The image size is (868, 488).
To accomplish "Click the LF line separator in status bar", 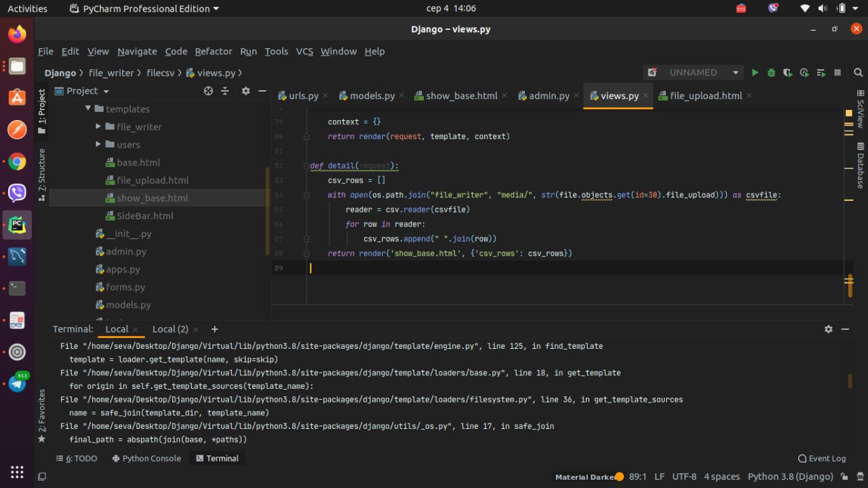I will coord(659,477).
